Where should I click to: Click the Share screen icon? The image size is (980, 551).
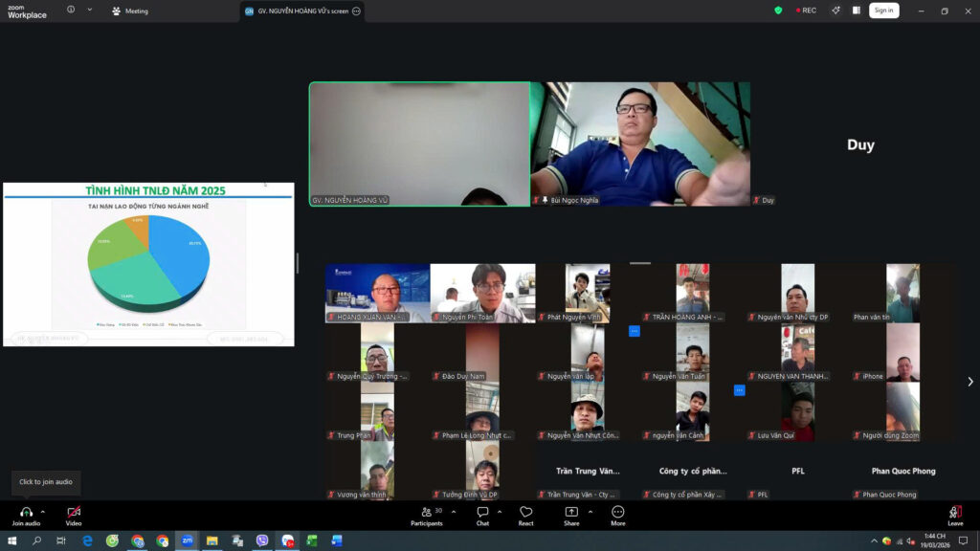point(571,513)
